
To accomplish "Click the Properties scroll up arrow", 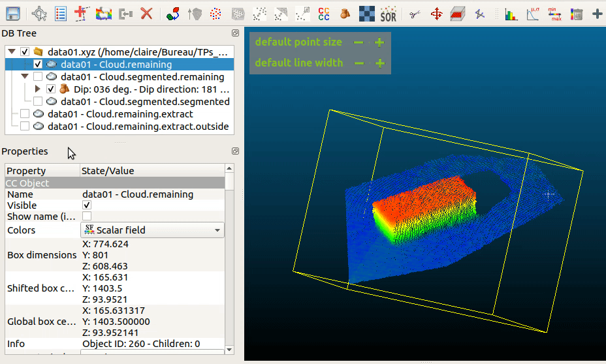I will click(x=229, y=168).
